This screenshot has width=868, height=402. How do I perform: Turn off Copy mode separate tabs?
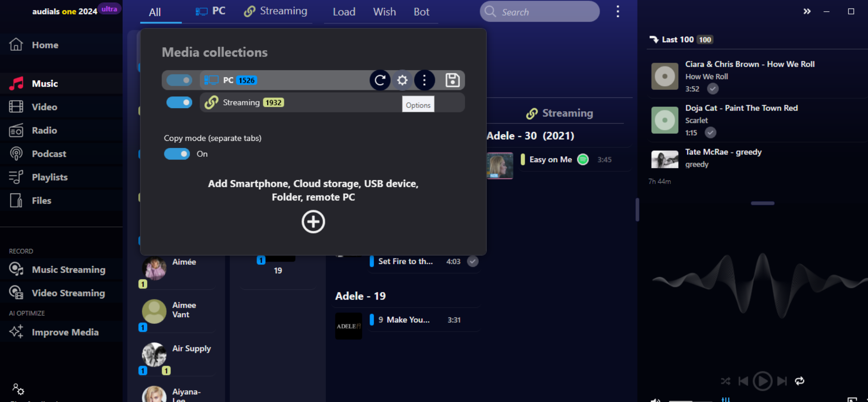point(177,154)
